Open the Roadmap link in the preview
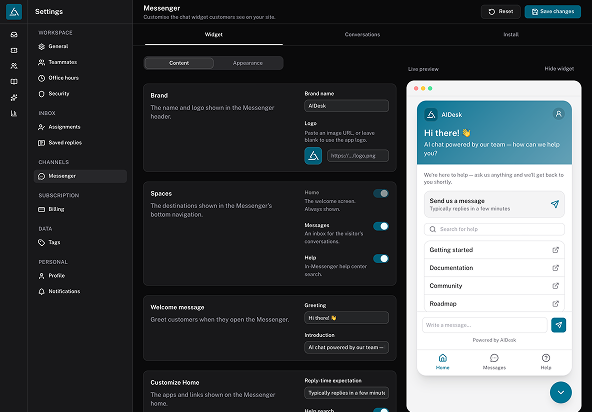Screen dimensions: 592x412 (x=494, y=304)
